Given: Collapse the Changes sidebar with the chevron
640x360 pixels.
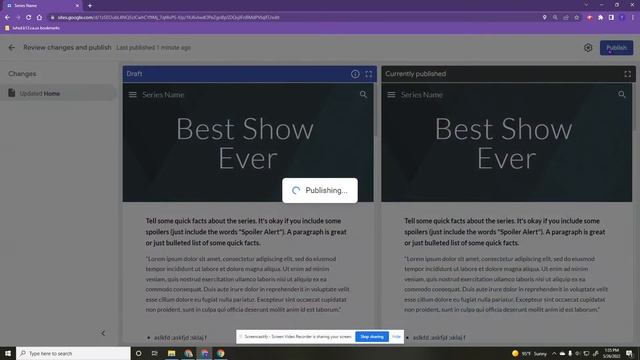Looking at the screenshot, I should 103,333.
